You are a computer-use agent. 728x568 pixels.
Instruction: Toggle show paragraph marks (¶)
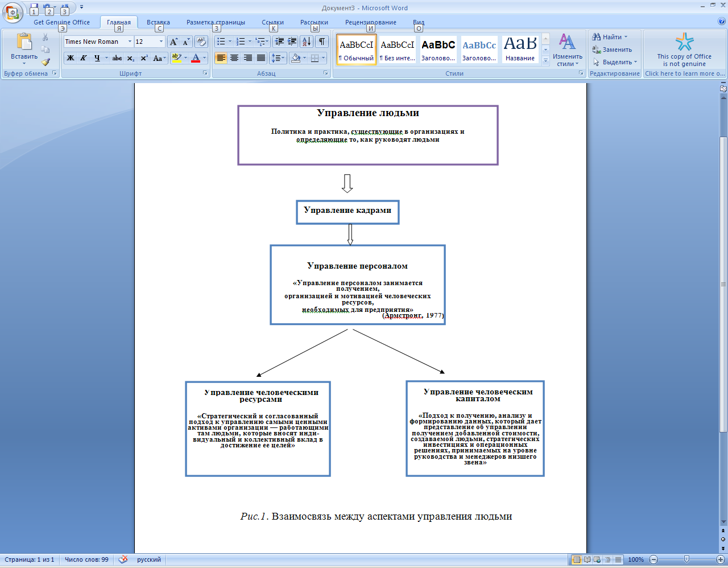pos(322,42)
